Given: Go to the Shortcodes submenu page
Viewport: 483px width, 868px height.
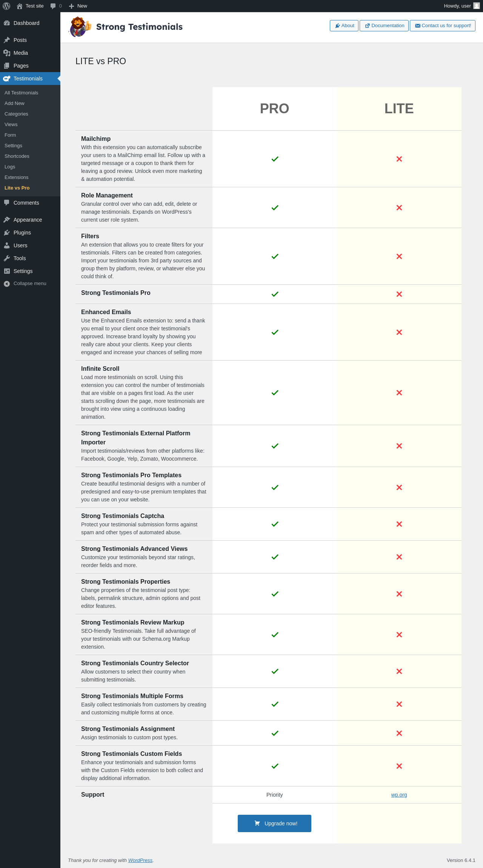Looking at the screenshot, I should 17,156.
